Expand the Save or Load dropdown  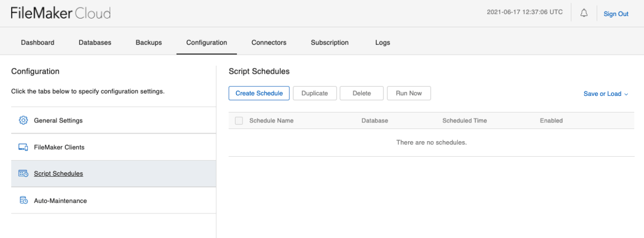tap(606, 94)
